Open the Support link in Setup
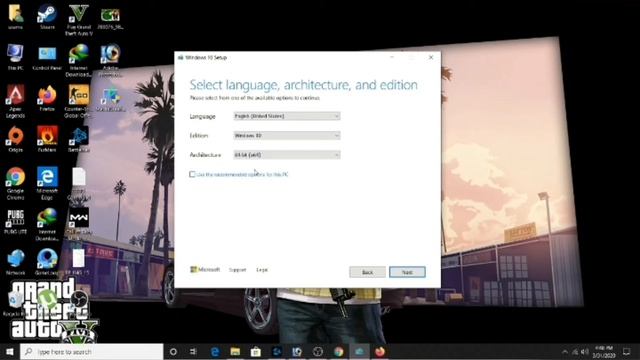The height and width of the screenshot is (360, 640). (238, 270)
